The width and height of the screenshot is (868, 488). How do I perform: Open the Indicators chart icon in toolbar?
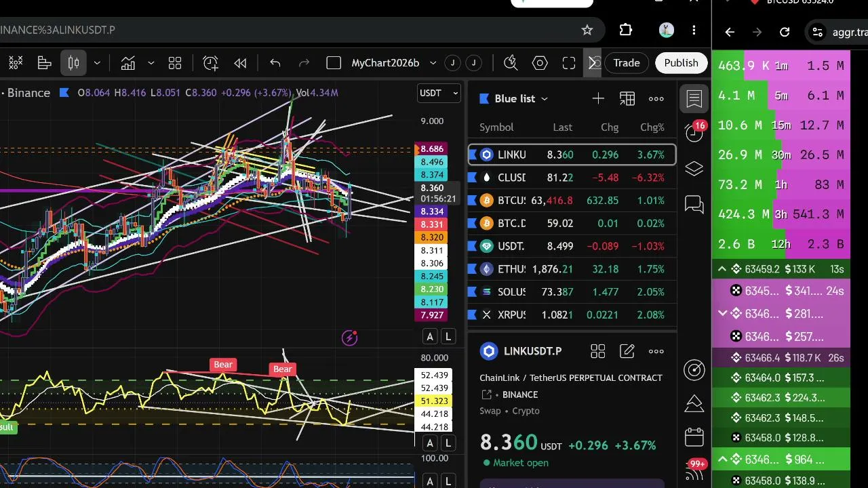[x=128, y=63]
